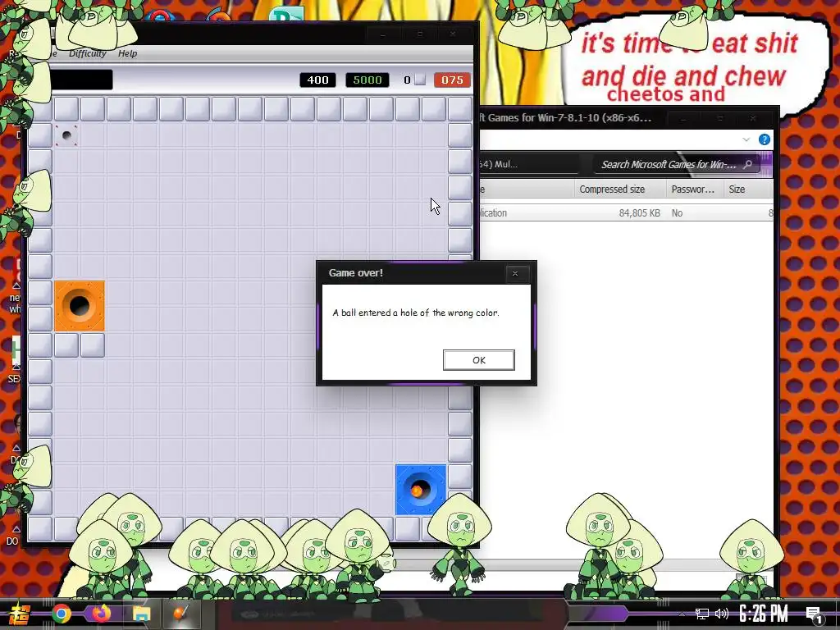
Task: Click the 400 score counter
Action: (317, 80)
